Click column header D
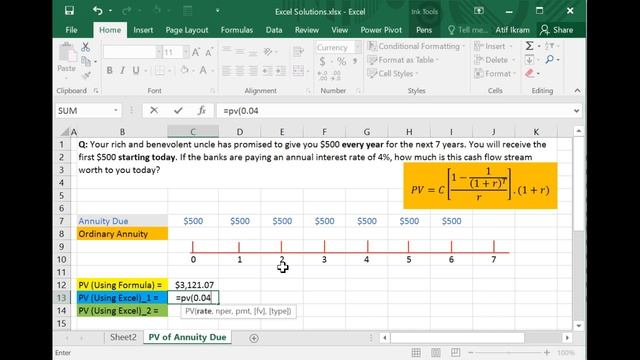 point(240,132)
